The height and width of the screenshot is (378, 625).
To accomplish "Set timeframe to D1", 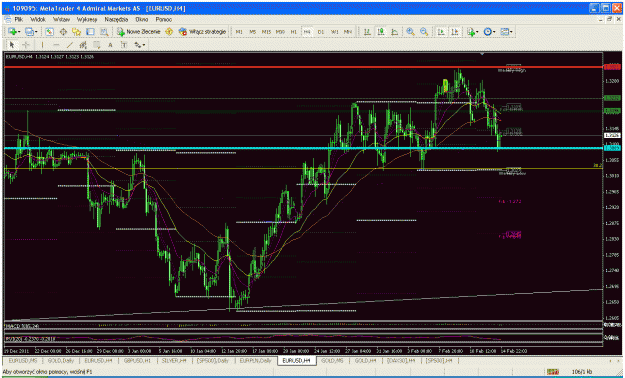I will pos(321,32).
